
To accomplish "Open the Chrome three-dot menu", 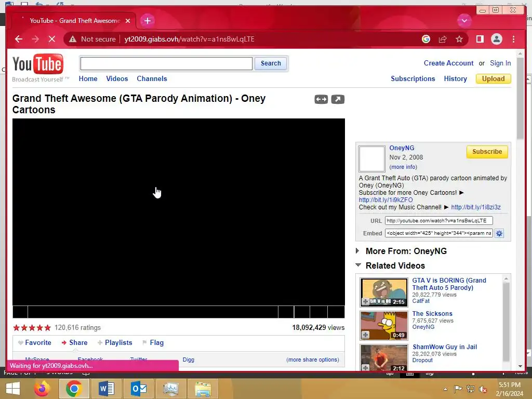I will click(513, 39).
